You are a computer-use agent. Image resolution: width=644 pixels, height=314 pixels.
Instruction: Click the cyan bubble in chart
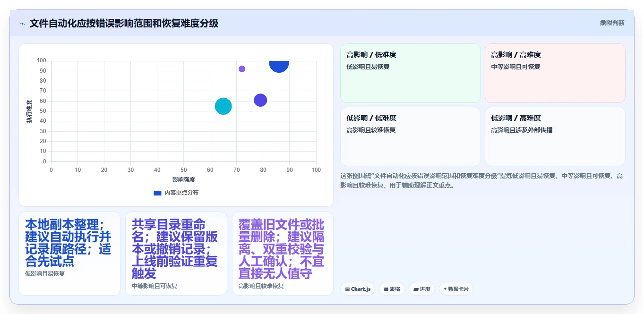pos(223,106)
